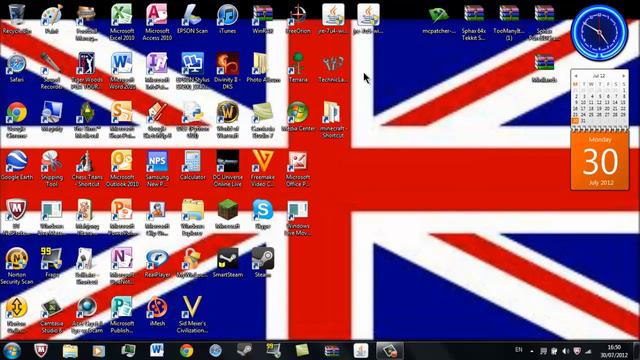The height and width of the screenshot is (360, 640).
Task: Open Safari desktop shortcut
Action: point(17,68)
